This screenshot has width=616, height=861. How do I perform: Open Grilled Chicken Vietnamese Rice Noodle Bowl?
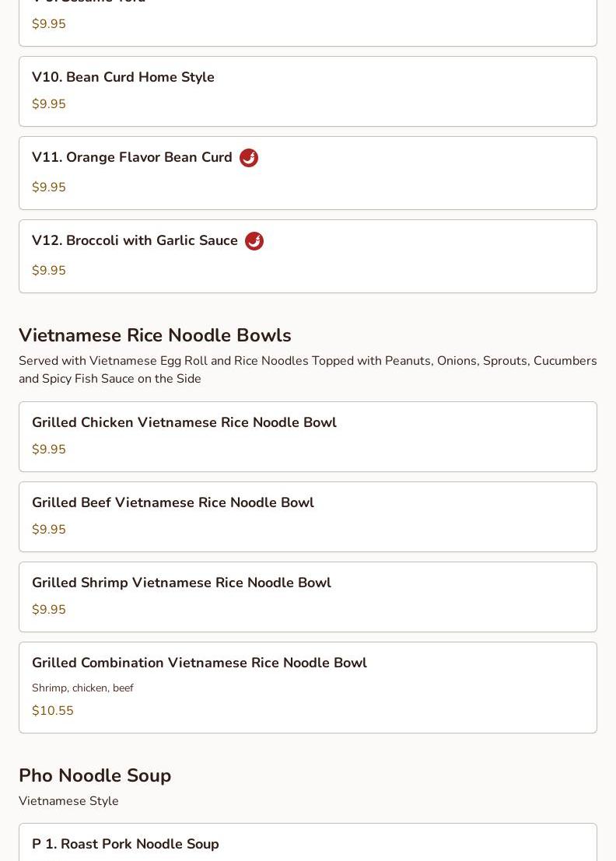click(x=308, y=436)
